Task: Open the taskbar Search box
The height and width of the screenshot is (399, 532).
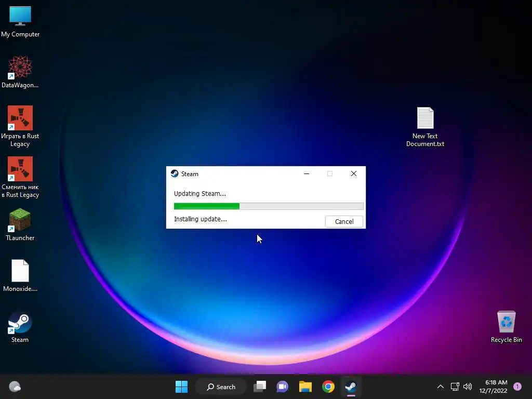Action: [x=221, y=387]
